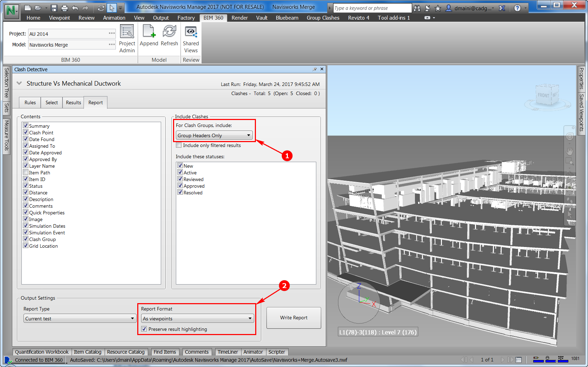Click the Clash Detective pin icon

point(315,69)
